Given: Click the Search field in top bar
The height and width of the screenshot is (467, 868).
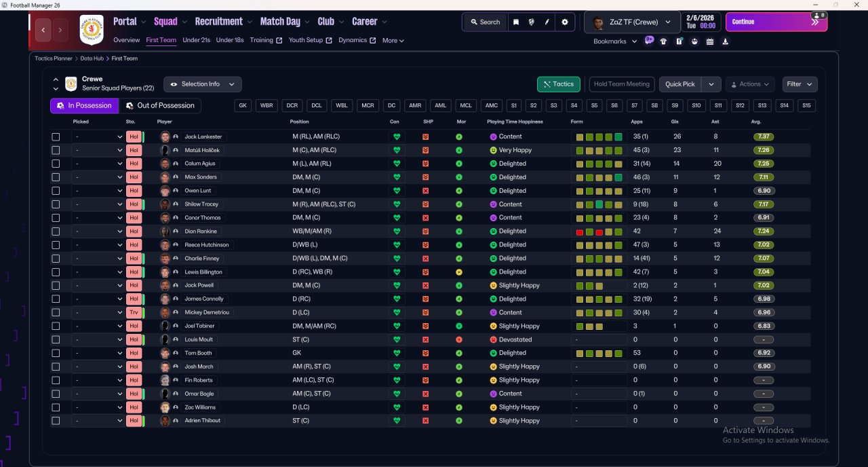Looking at the screenshot, I should click(484, 22).
